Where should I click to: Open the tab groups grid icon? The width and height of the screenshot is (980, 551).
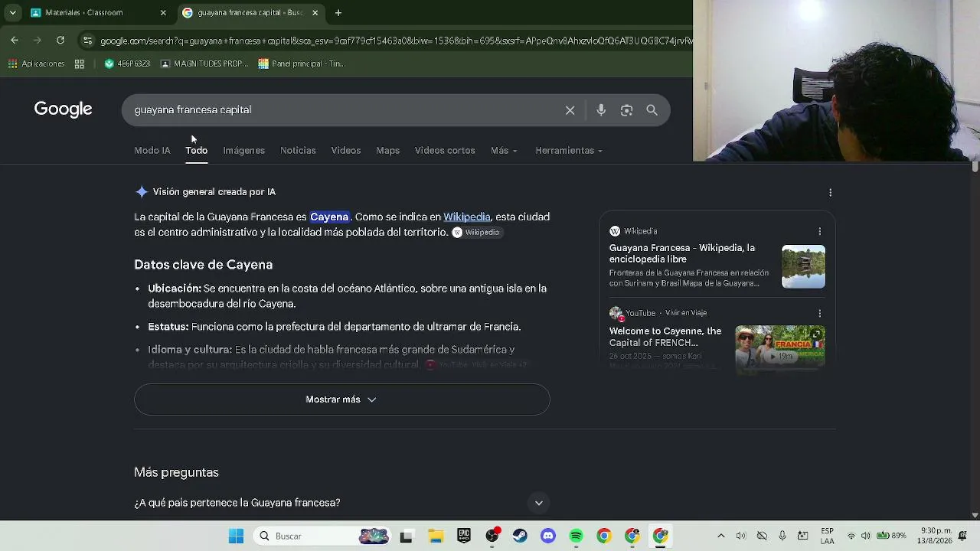pos(80,64)
